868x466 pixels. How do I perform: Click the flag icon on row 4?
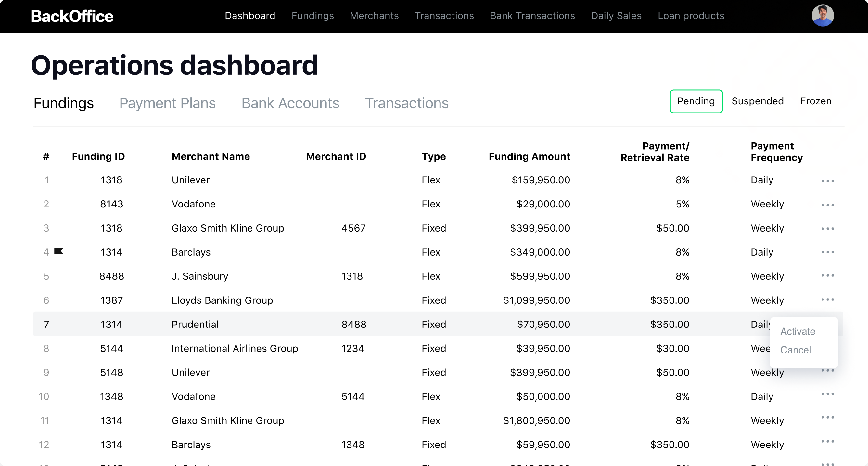pyautogui.click(x=58, y=251)
